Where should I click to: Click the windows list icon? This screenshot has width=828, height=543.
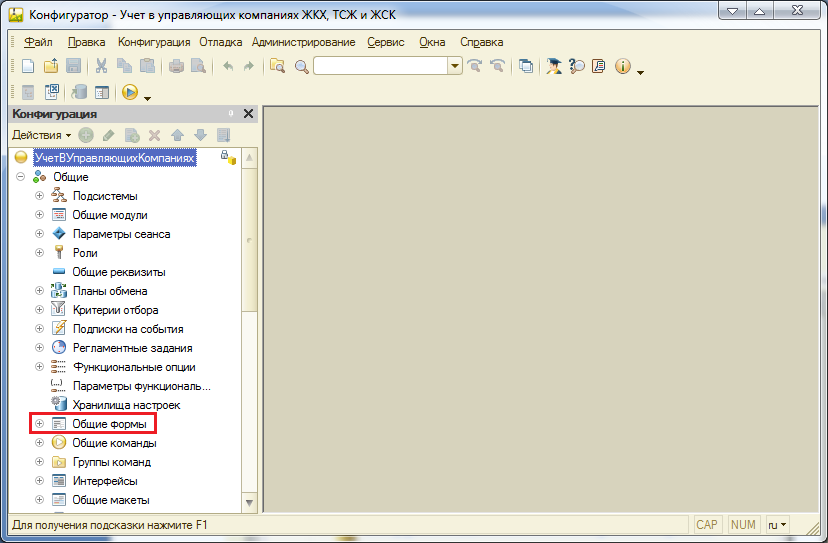(x=525, y=66)
